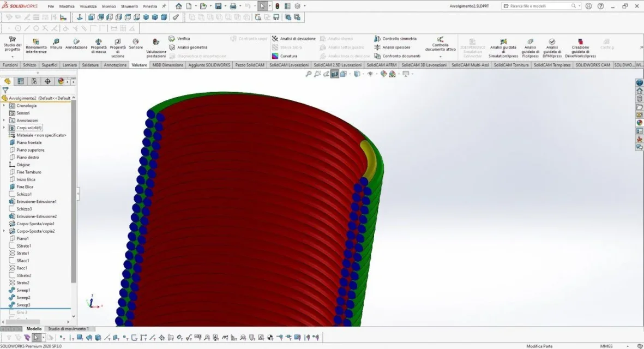644x349 pixels.
Task: Open Studio di movimento 1 tab
Action: 68,329
